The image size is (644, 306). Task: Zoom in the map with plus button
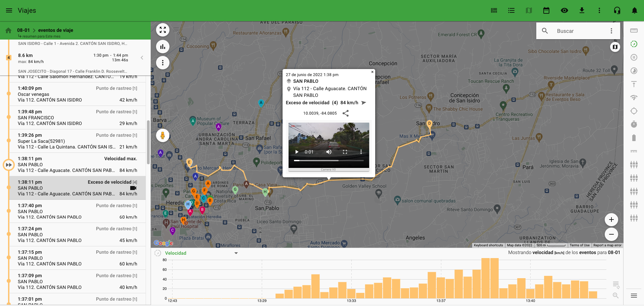coord(611,220)
